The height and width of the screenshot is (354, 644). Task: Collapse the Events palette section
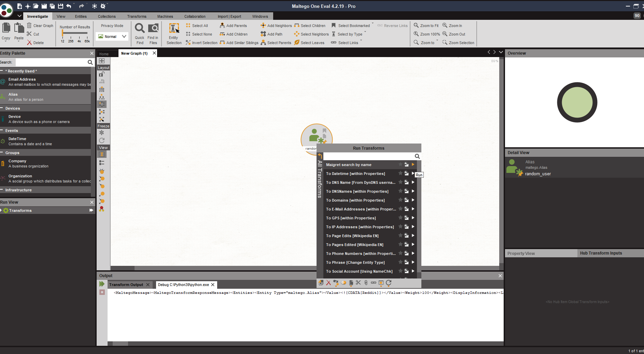pyautogui.click(x=2, y=130)
